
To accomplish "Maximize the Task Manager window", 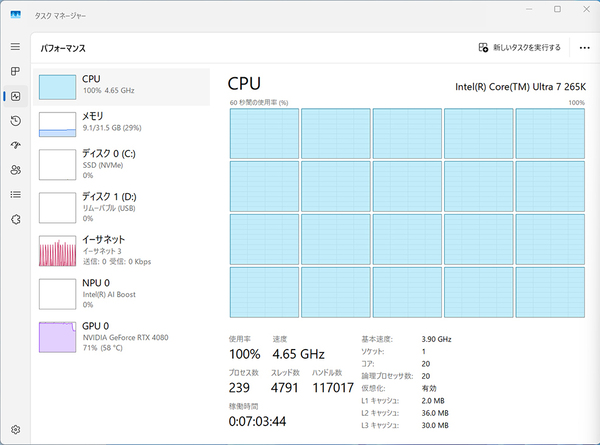I will tap(556, 11).
